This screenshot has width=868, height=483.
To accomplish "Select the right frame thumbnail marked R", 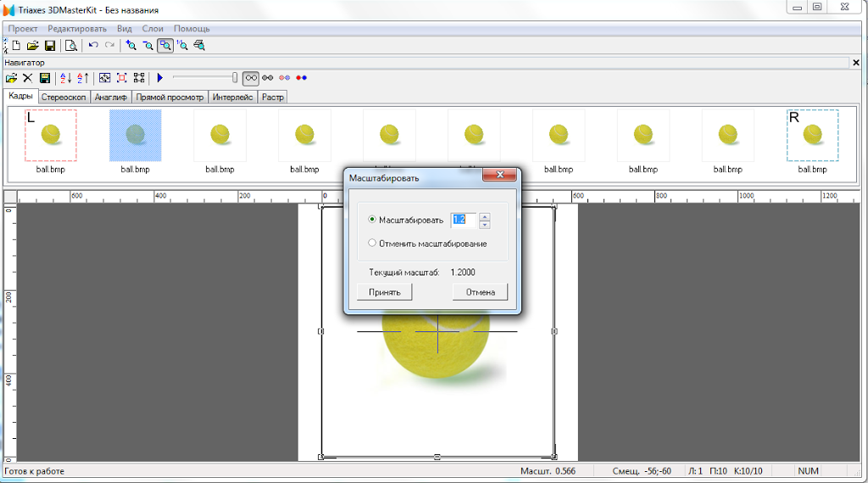I will point(813,136).
